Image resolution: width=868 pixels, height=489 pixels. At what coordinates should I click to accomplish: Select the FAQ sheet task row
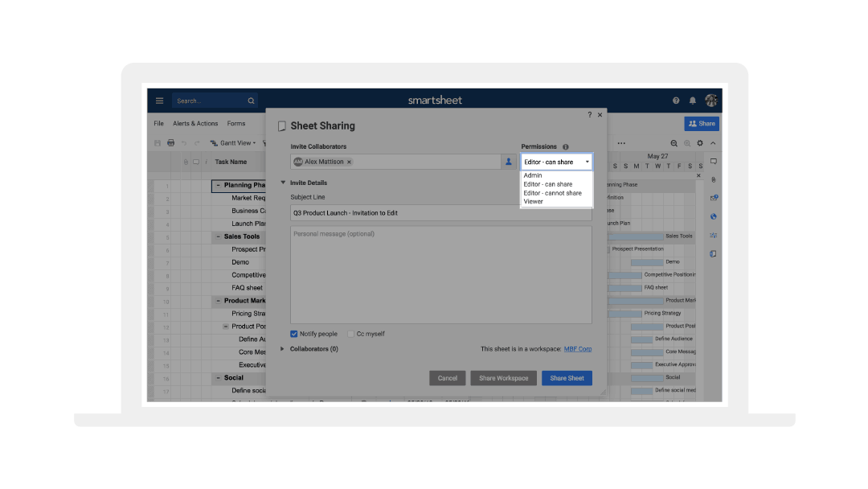(247, 288)
